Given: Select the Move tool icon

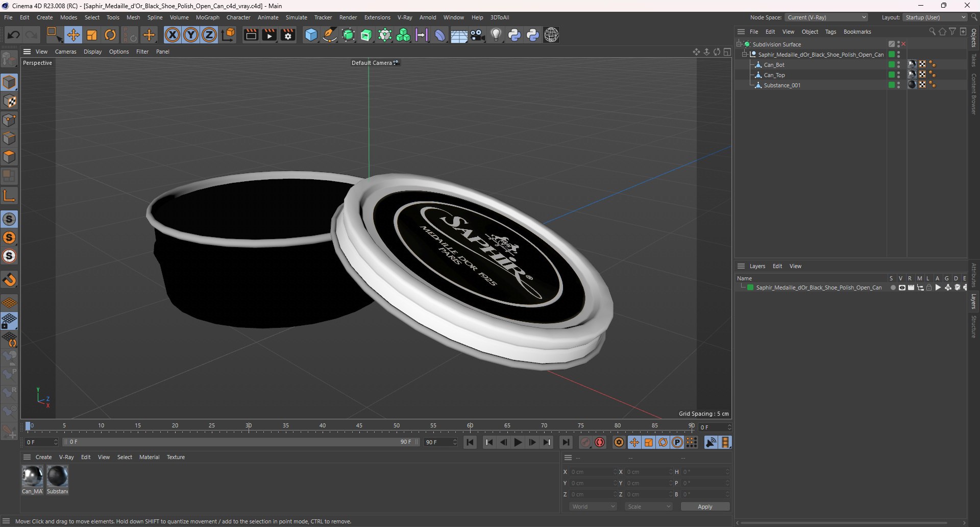Looking at the screenshot, I should [73, 35].
